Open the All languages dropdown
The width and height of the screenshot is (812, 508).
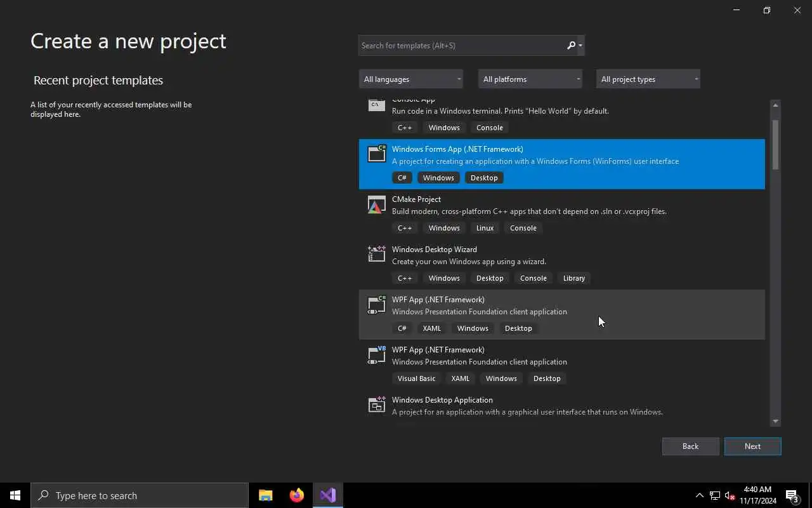click(411, 79)
